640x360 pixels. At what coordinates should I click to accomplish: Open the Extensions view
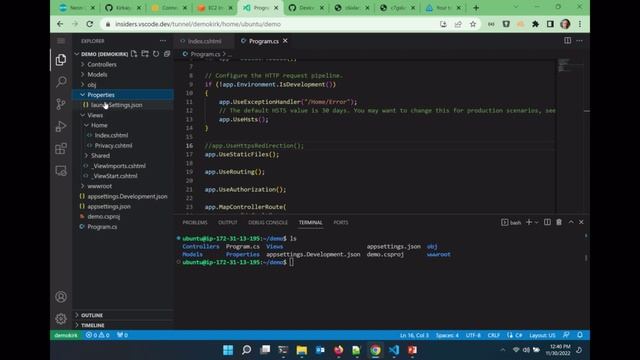tap(61, 149)
